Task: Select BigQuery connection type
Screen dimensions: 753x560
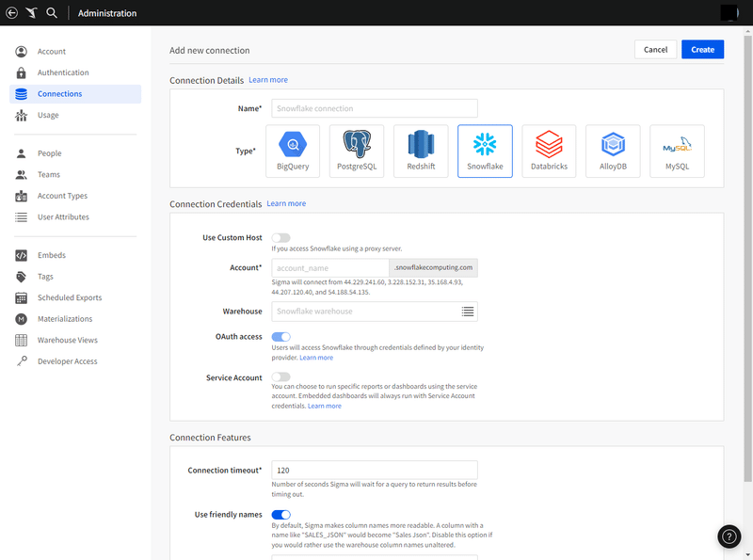Action: click(293, 152)
